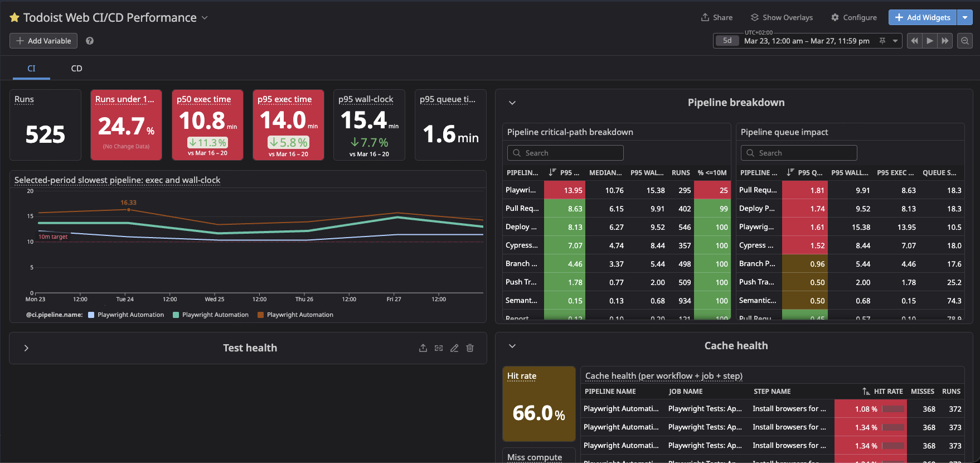This screenshot has width=980, height=463.
Task: Switch to the CI tab
Action: click(31, 68)
